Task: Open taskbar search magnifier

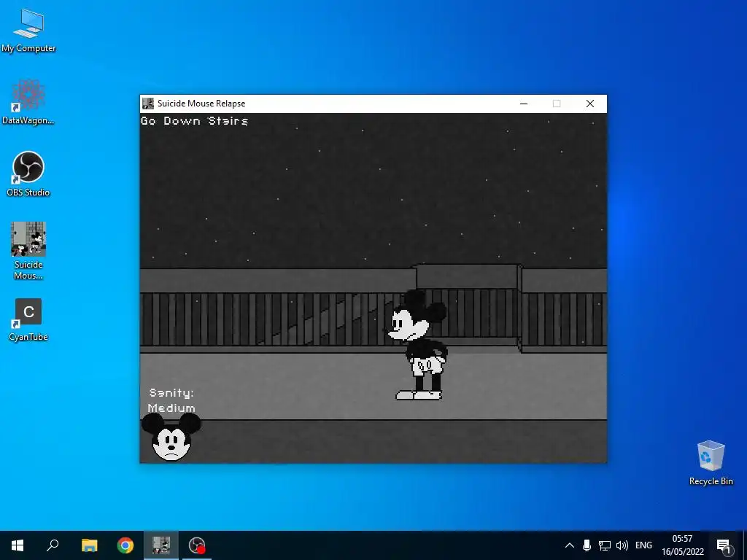Action: coord(53,545)
